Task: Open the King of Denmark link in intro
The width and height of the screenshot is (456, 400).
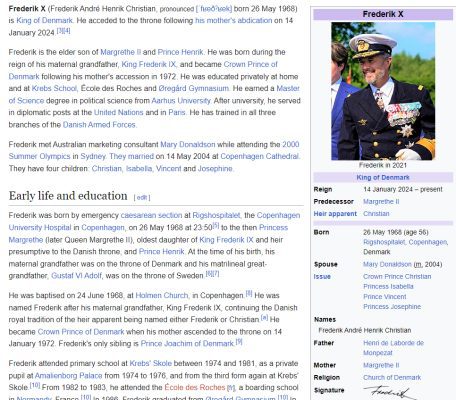Action: pos(44,21)
